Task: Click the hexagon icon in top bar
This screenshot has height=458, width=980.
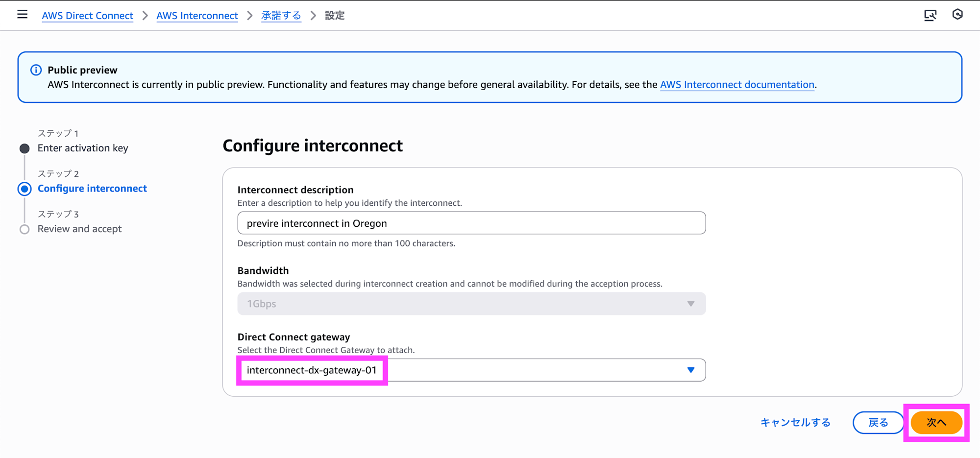Action: pyautogui.click(x=957, y=15)
